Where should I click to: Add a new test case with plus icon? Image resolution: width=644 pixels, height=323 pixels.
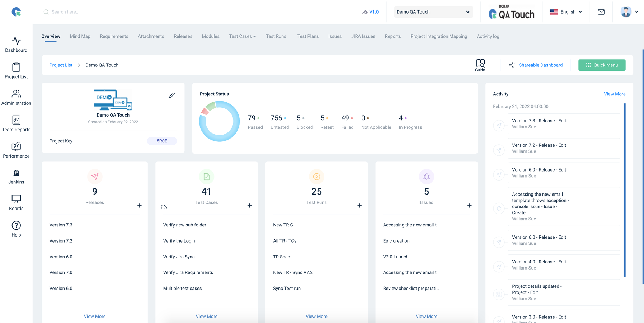(249, 206)
